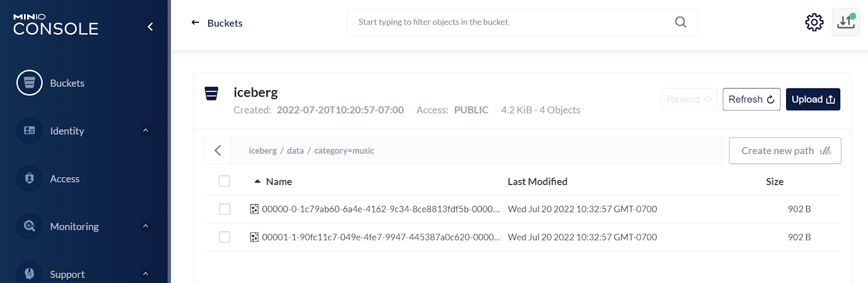Click the Refresh button

[751, 99]
